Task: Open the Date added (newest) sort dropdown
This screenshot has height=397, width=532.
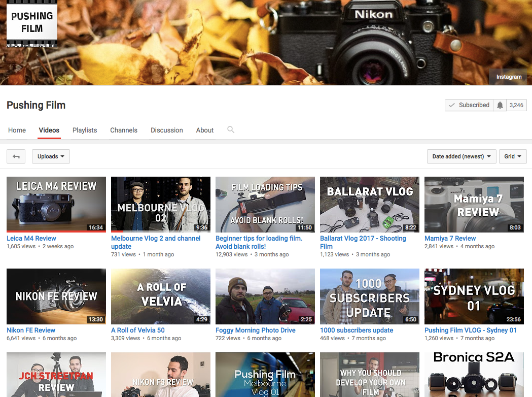Action: point(462,156)
